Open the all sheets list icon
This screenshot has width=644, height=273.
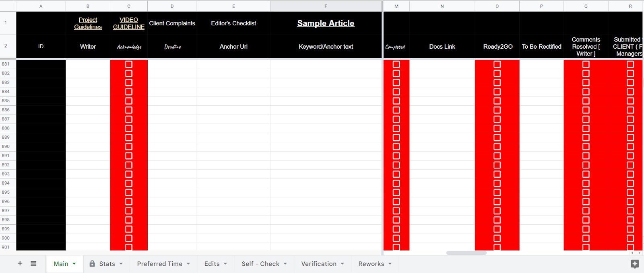tap(33, 263)
